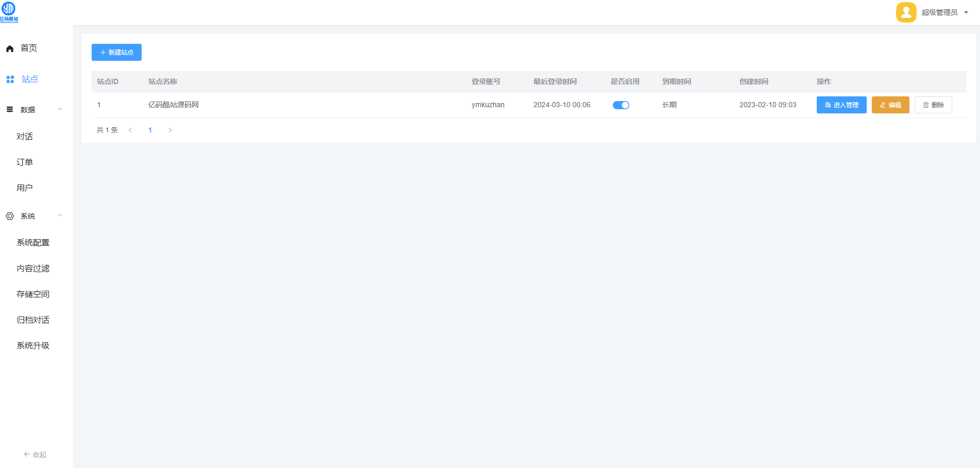Open the 超级管理员 account dropdown

[944, 12]
